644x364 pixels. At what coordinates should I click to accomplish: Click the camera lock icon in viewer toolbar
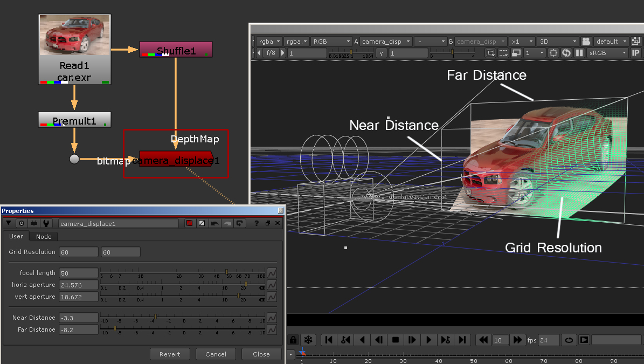point(586,42)
